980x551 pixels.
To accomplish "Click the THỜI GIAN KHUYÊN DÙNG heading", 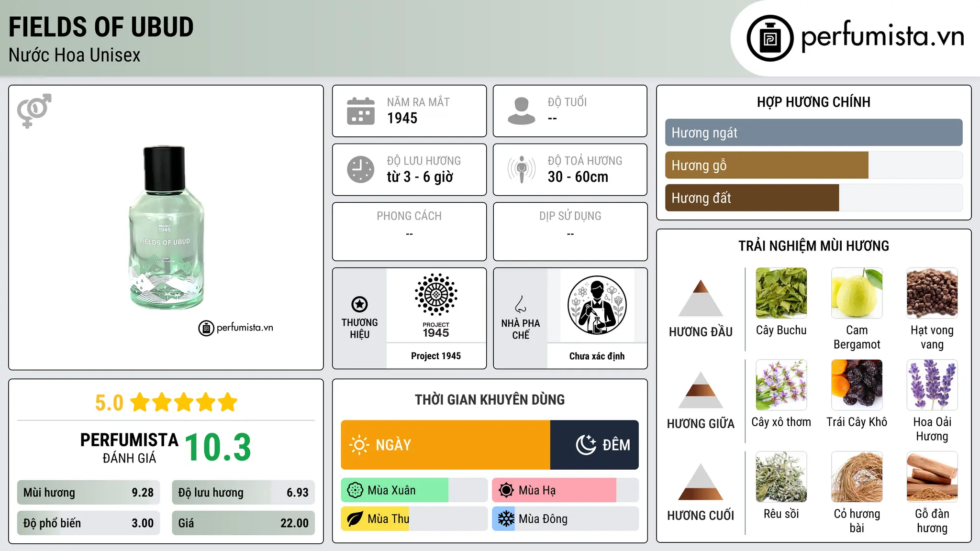I will pyautogui.click(x=490, y=400).
